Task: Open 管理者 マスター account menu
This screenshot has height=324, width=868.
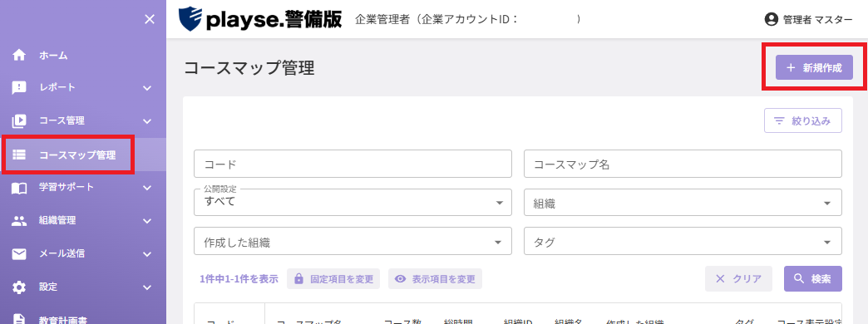Action: (808, 19)
